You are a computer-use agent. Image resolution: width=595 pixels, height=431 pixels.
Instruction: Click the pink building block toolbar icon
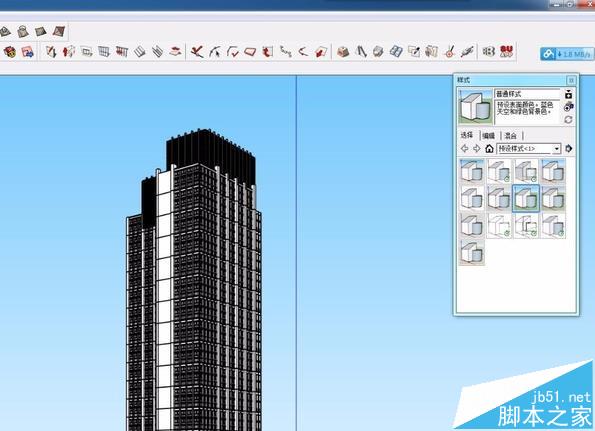(343, 51)
